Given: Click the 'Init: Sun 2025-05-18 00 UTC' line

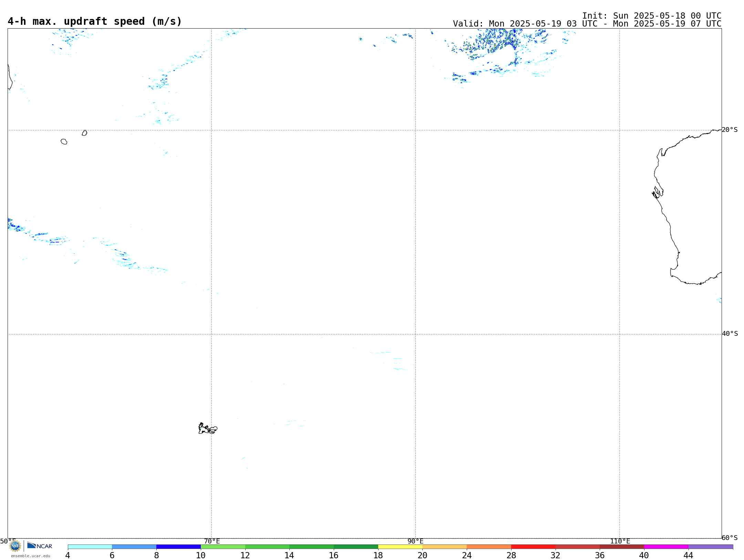Looking at the screenshot, I should (651, 16).
